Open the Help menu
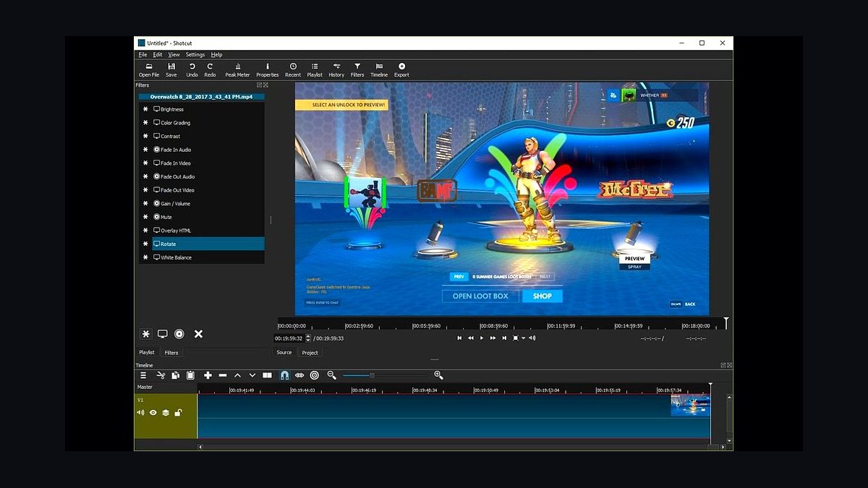This screenshot has height=488, width=868. tap(216, 54)
